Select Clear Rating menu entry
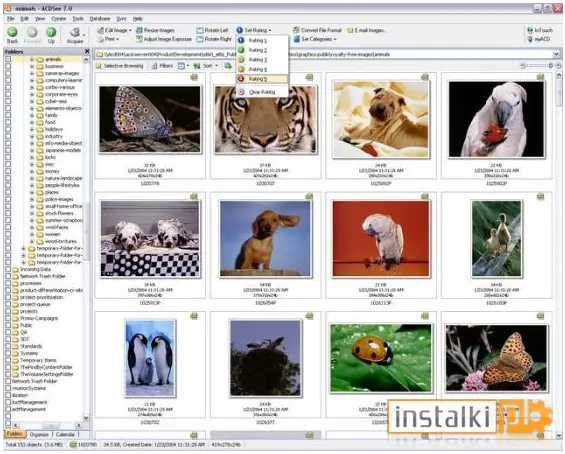The width and height of the screenshot is (565, 454). point(262,92)
